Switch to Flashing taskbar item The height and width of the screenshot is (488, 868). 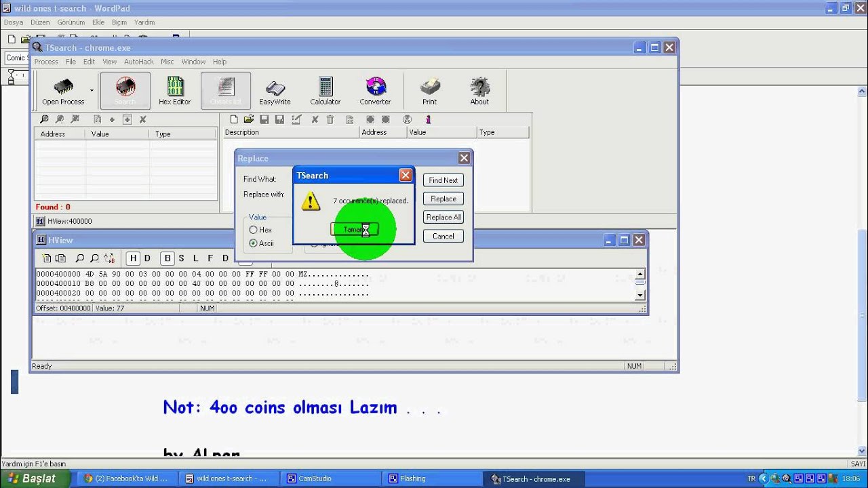433,479
